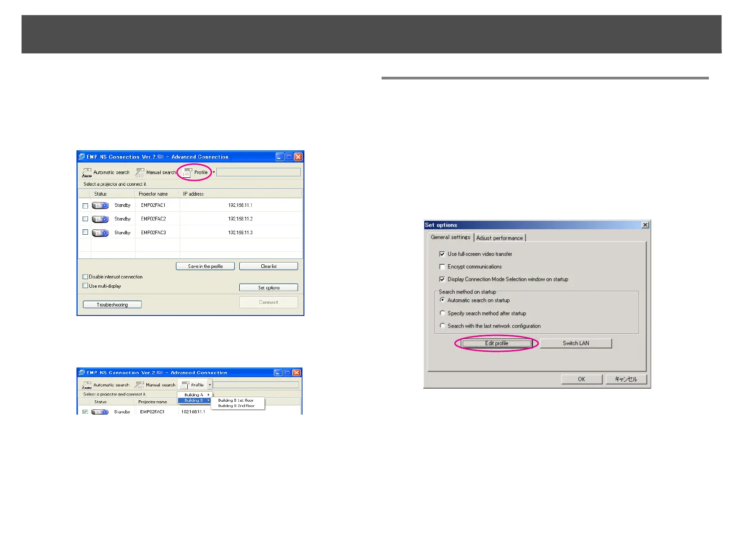Select IP cell 192.168.11.2
Image resolution: width=756 pixels, height=534 pixels.
pyautogui.click(x=241, y=219)
